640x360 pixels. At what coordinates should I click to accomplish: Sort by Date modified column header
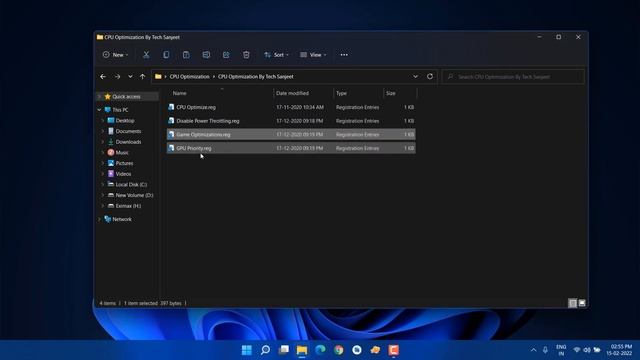tap(292, 93)
